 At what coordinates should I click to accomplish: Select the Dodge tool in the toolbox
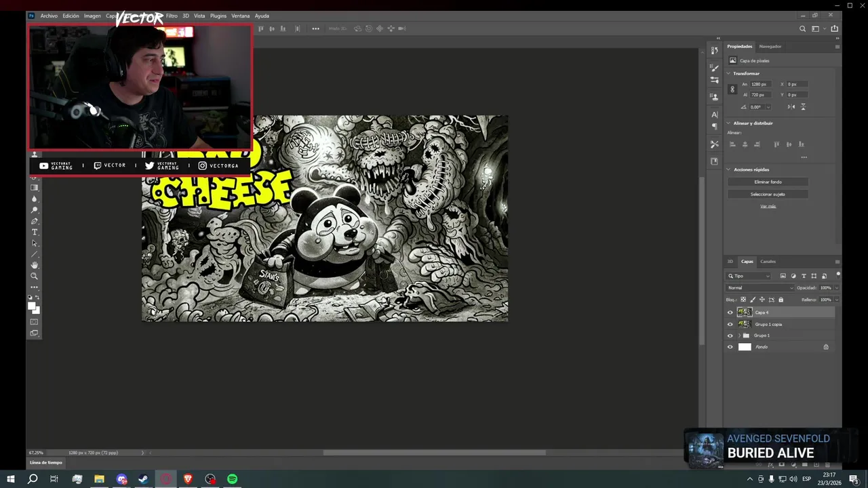pos(34,210)
